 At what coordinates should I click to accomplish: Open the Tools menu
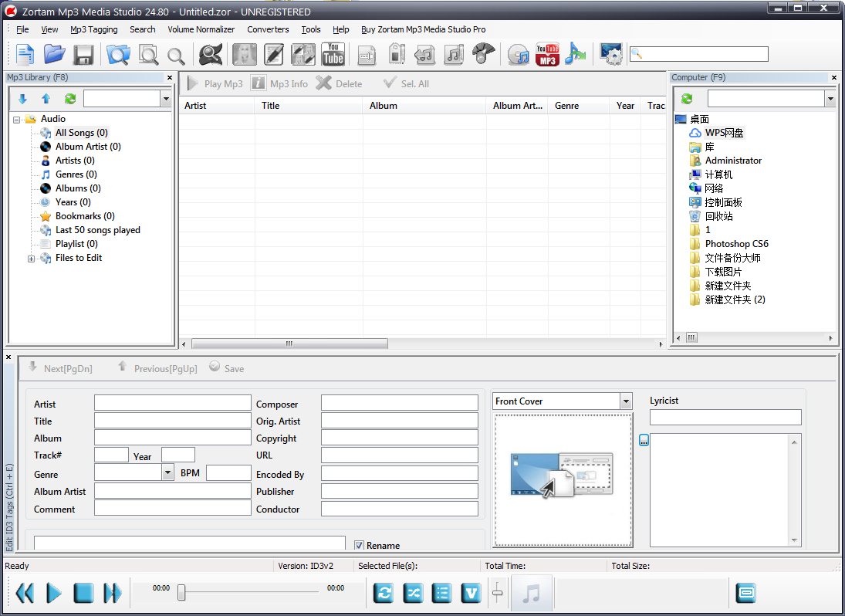[x=311, y=29]
